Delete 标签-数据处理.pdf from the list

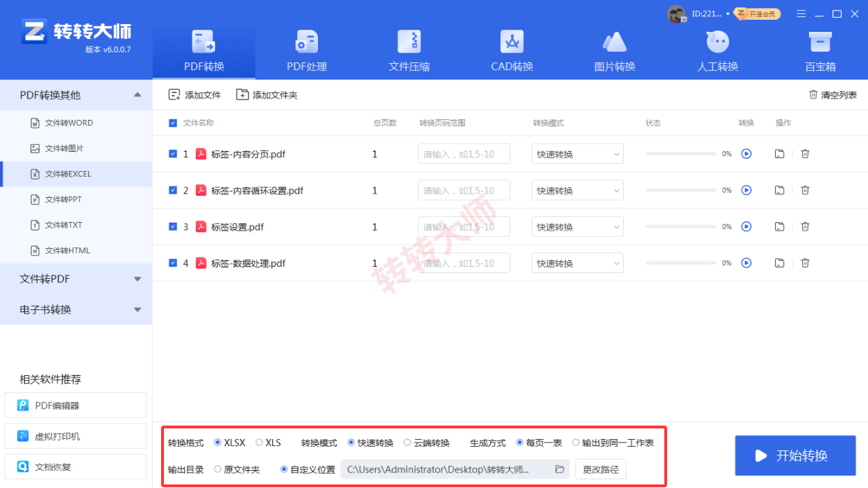[805, 262]
